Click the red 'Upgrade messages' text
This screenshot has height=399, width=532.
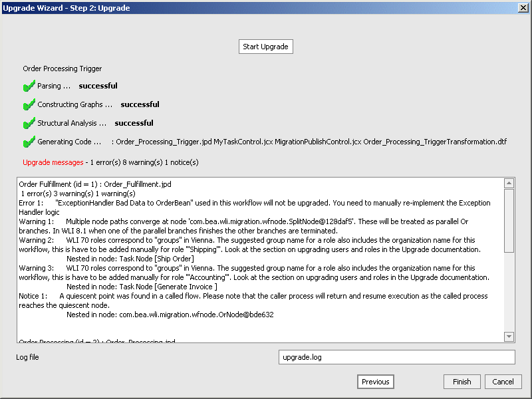(53, 162)
